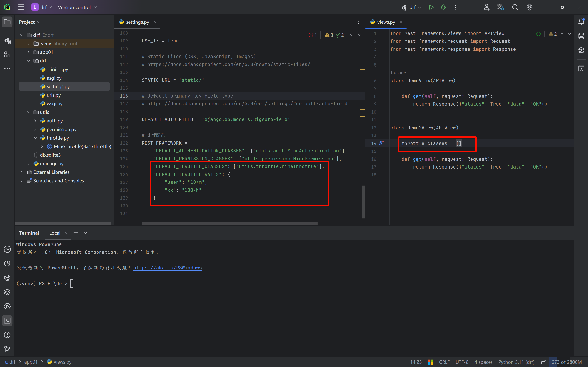Switch to the settings.py editor tab
The height and width of the screenshot is (367, 588).
(x=137, y=22)
